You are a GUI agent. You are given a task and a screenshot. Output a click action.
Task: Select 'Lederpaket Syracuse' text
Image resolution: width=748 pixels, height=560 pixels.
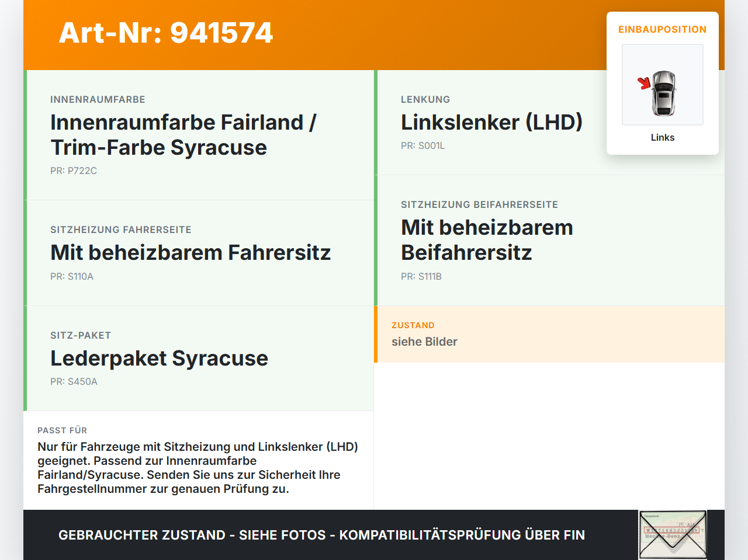(159, 359)
